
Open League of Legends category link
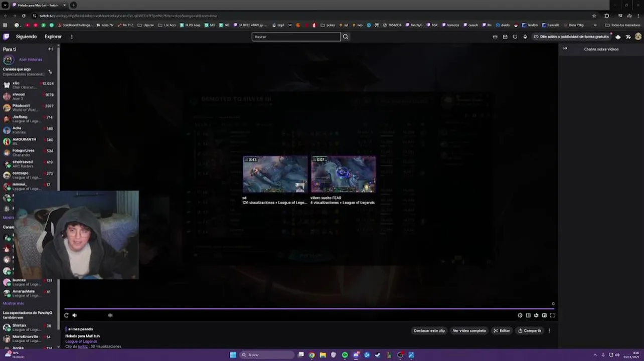click(81, 341)
